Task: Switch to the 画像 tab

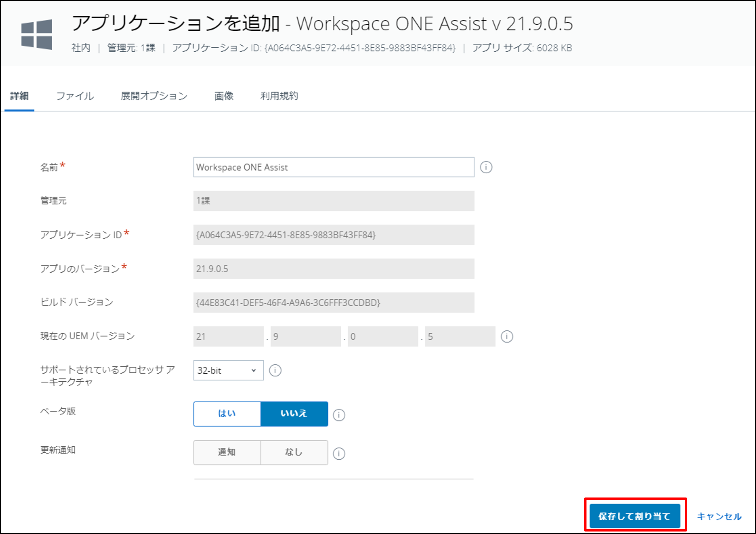Action: (x=224, y=96)
